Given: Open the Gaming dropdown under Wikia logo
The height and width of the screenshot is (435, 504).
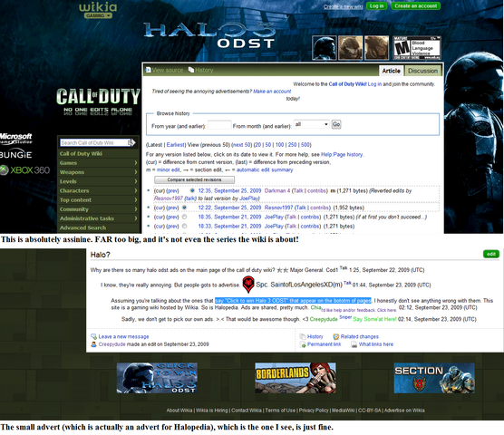Looking at the screenshot, I should point(98,15).
